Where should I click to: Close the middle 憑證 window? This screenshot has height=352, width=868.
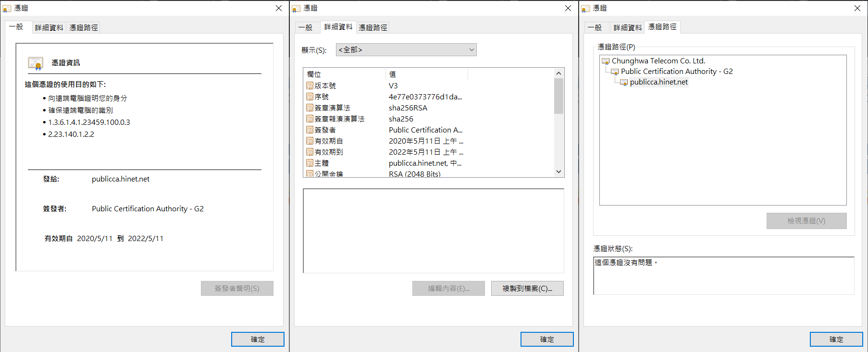(568, 8)
